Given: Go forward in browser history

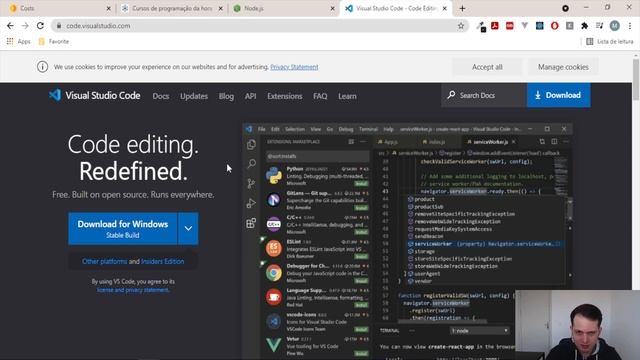Looking at the screenshot, I should pos(25,26).
